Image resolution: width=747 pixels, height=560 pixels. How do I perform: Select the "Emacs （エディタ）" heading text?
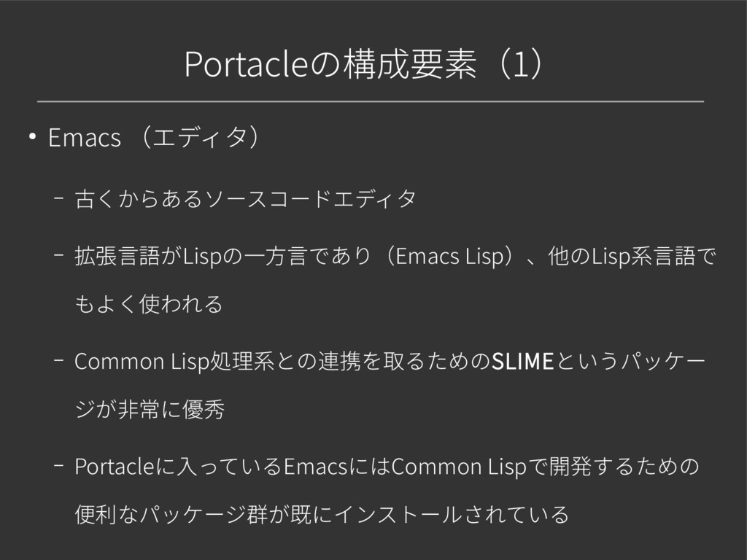pos(155,138)
